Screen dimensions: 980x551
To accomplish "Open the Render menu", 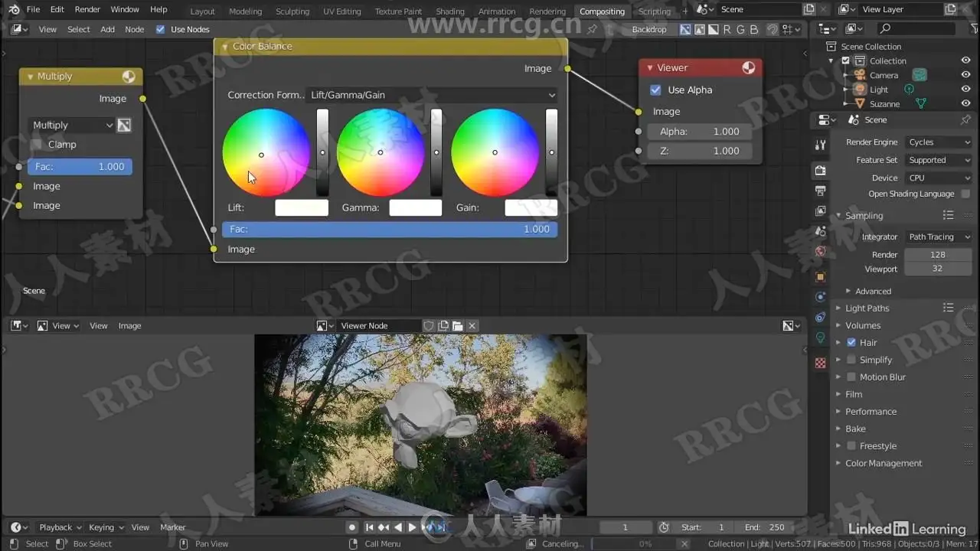I will [87, 9].
